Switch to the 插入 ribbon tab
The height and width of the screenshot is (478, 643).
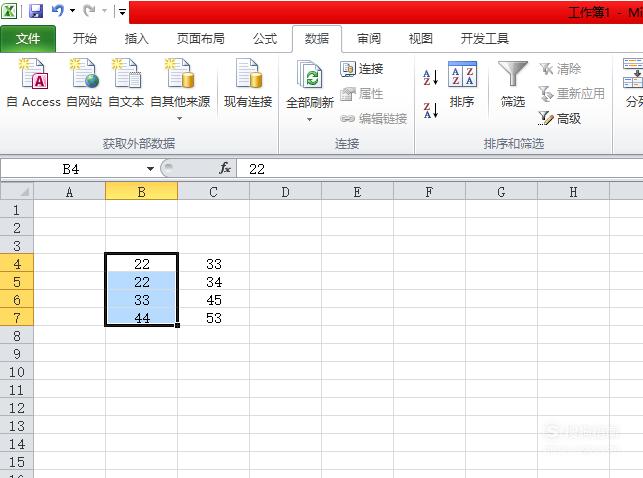pyautogui.click(x=137, y=39)
